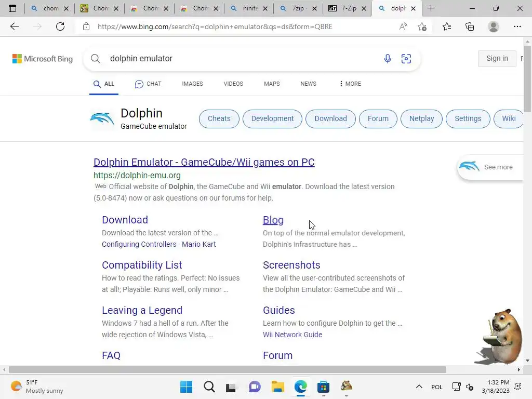Click the horizontal scrollbar thumb

point(228,369)
